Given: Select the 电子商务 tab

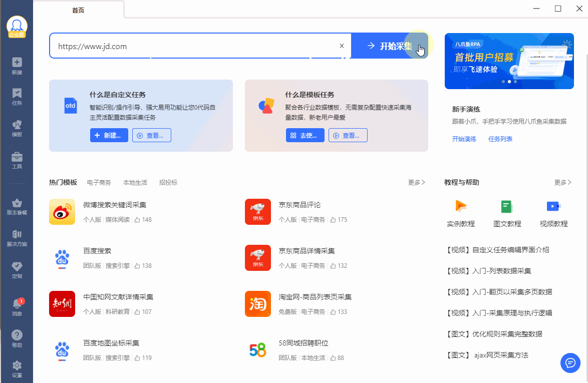Looking at the screenshot, I should (99, 183).
